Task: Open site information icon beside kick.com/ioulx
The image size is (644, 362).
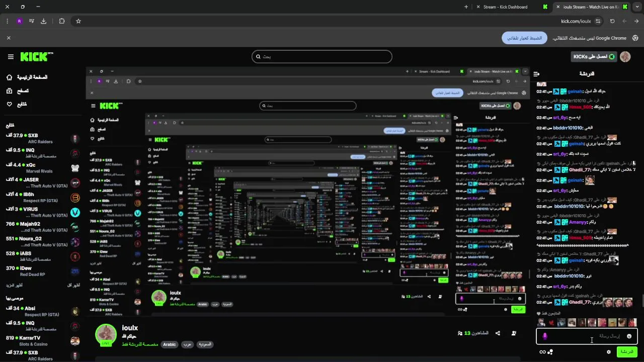Action: point(598,21)
